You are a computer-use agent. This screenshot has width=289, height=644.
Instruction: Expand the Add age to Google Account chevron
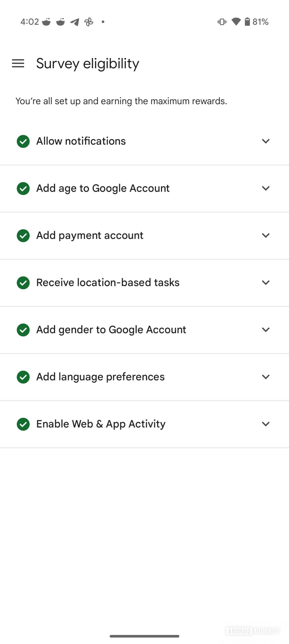(x=266, y=188)
